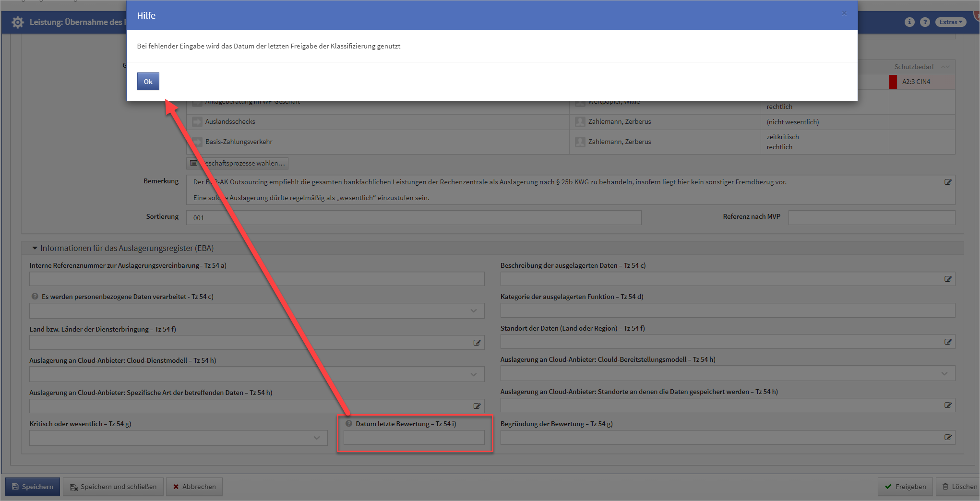Click the info icon in header
Viewport: 980px width, 501px height.
tap(909, 22)
